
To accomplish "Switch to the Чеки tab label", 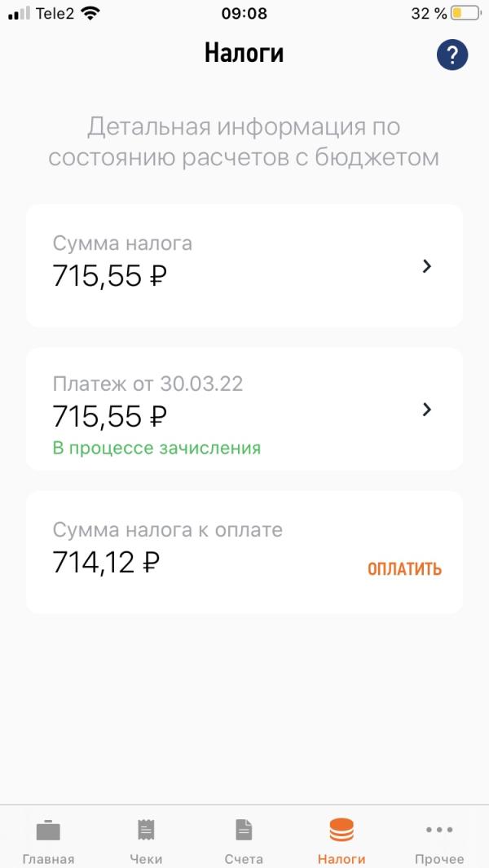I will coord(146,859).
